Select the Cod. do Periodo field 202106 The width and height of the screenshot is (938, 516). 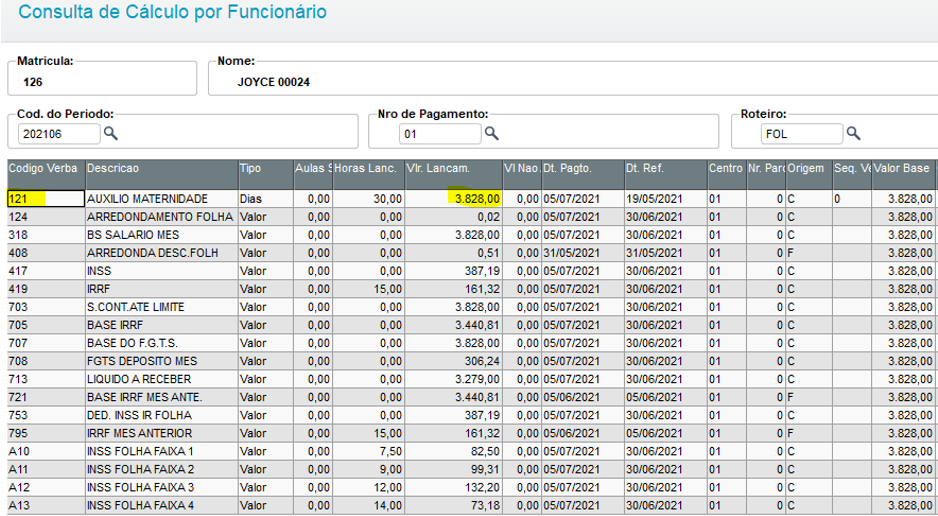pos(59,134)
